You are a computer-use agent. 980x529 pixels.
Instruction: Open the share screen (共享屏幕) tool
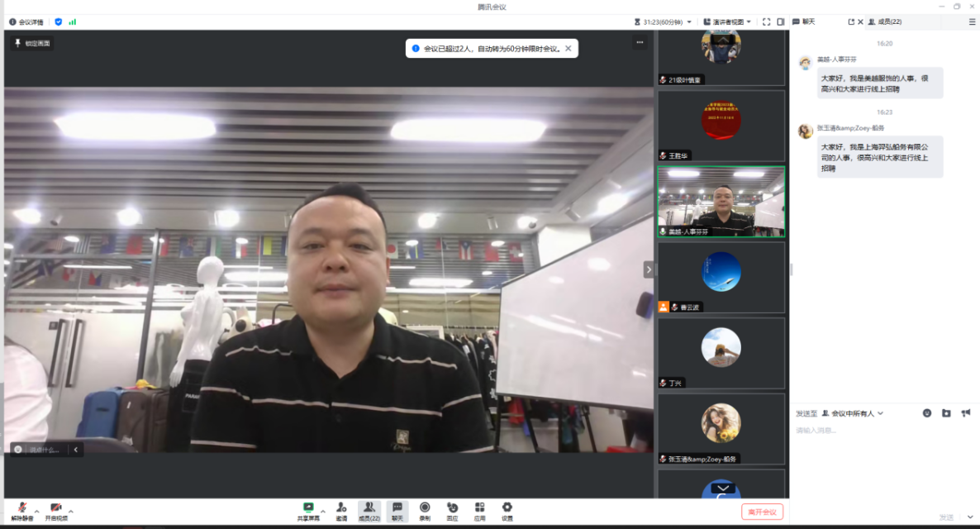pyautogui.click(x=308, y=508)
